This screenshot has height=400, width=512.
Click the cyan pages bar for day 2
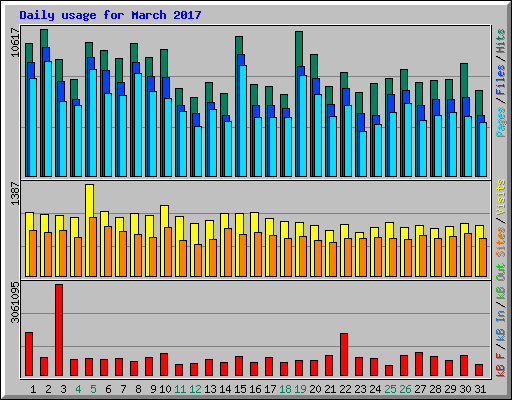tap(48, 119)
